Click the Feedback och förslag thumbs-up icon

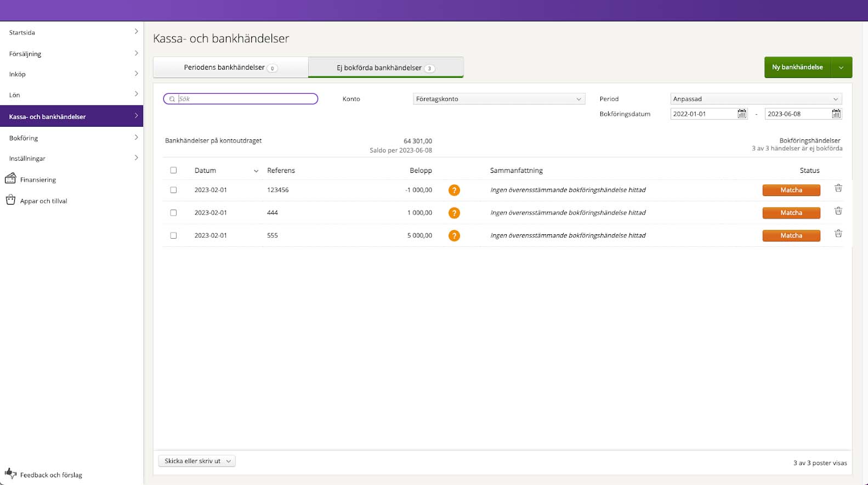click(10, 473)
